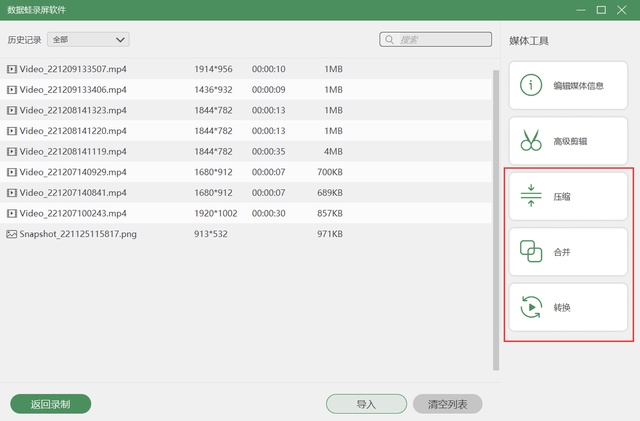This screenshot has height=421, width=640.
Task: Click resolution value 913*532
Action: 211,234
